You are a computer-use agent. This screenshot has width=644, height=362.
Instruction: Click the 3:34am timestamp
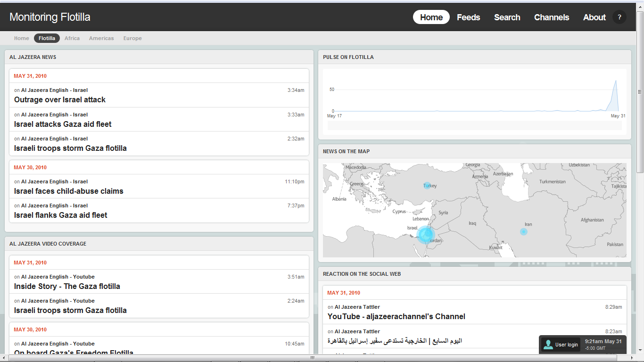pos(296,90)
